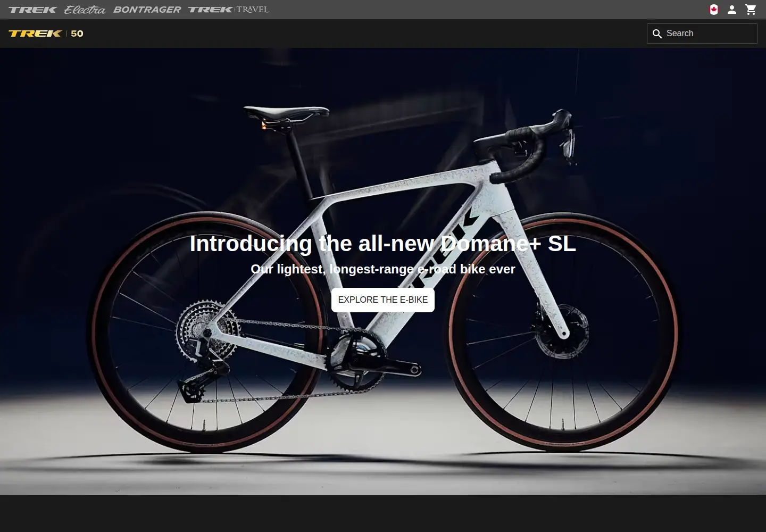Open the Trek Travel link
The height and width of the screenshot is (532, 766).
(228, 10)
